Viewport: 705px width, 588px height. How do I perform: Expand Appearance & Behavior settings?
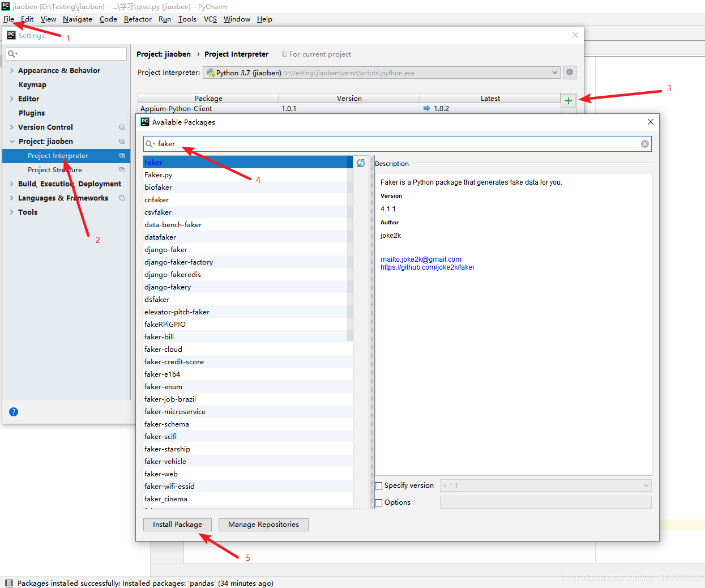coord(11,71)
